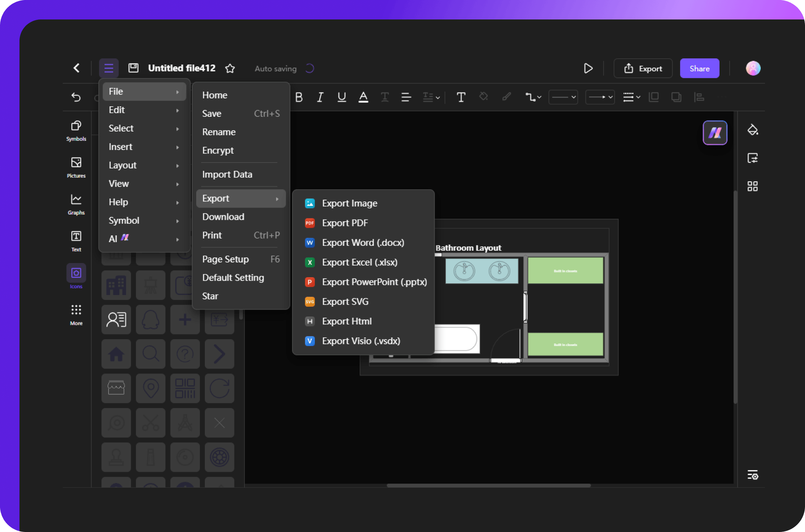Viewport: 805px width, 532px height.
Task: Click the save disk icon
Action: (x=133, y=68)
